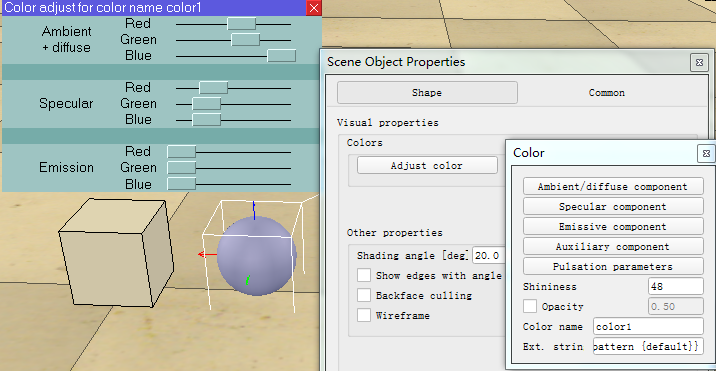Viewport: 716px width, 371px height.
Task: Click the Color name input field
Action: [648, 327]
